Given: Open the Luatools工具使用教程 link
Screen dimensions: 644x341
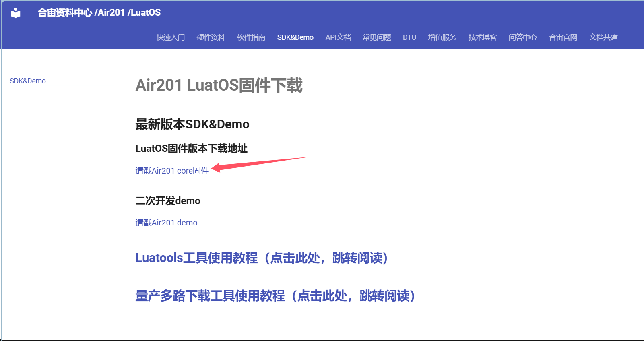Looking at the screenshot, I should (262, 258).
